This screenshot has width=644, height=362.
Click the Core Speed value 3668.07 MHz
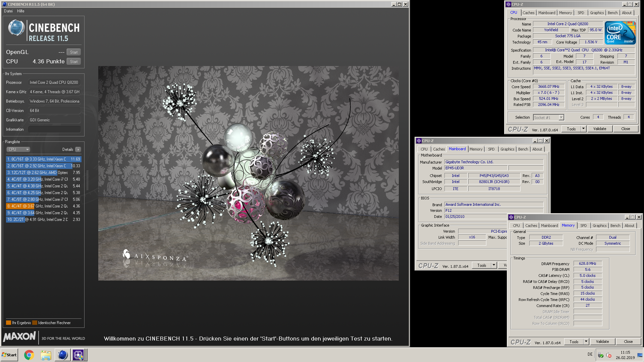coord(549,86)
